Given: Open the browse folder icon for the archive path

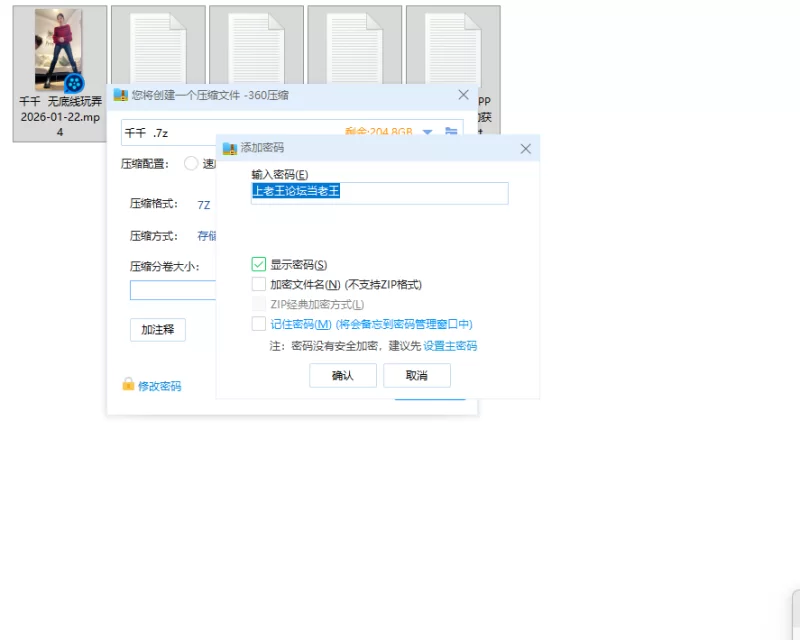Looking at the screenshot, I should [x=451, y=131].
